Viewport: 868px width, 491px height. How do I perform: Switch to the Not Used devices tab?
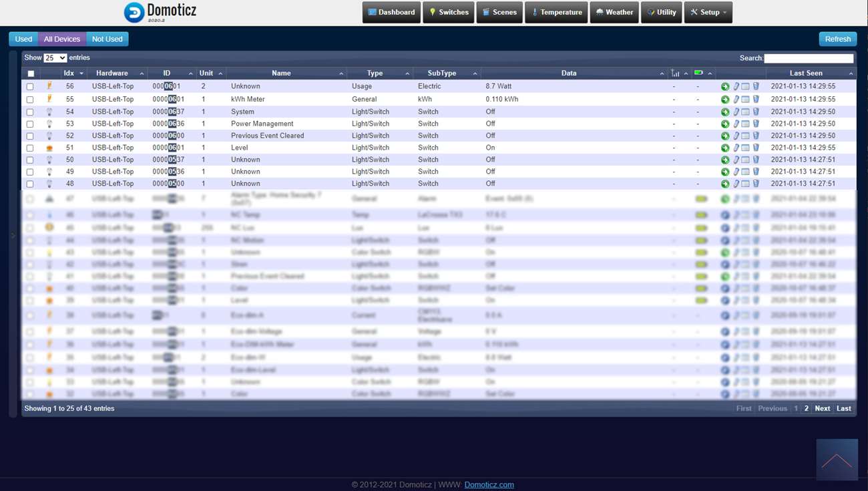pos(107,39)
